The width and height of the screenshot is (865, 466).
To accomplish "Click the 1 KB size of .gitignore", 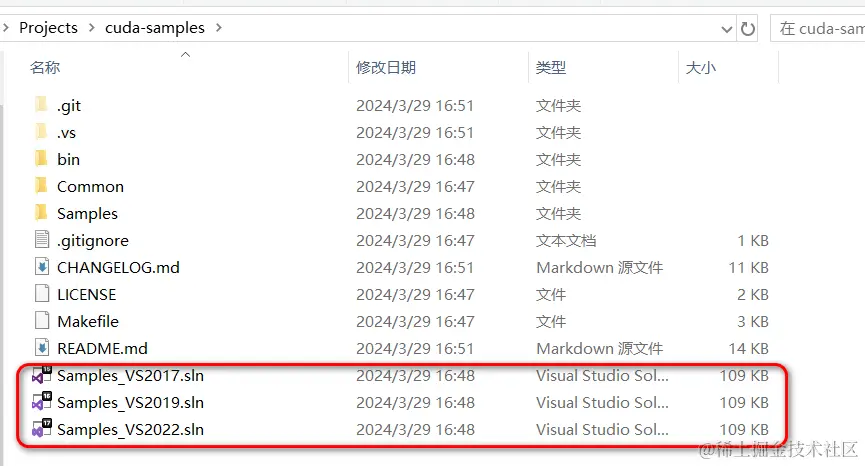I will [754, 240].
